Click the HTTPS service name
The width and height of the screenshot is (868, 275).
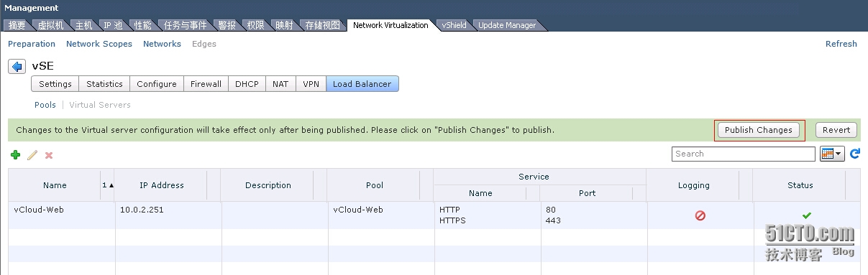[x=452, y=220]
